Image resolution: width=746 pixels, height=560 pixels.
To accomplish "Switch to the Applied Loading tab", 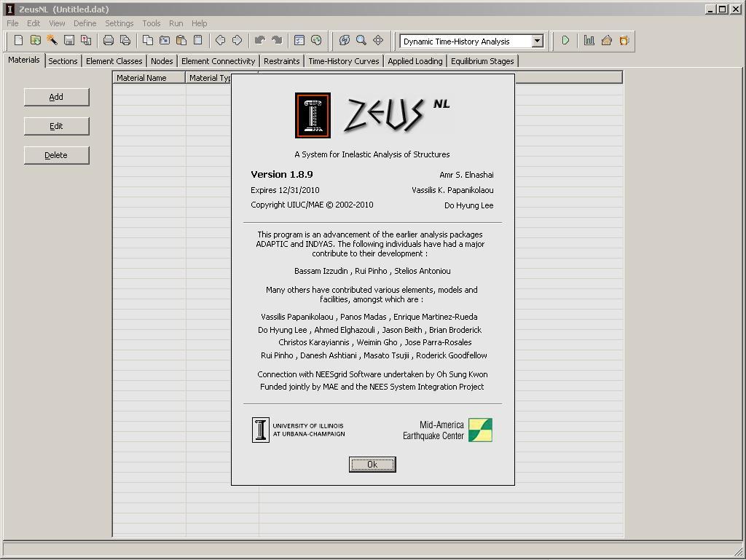I will click(x=415, y=61).
